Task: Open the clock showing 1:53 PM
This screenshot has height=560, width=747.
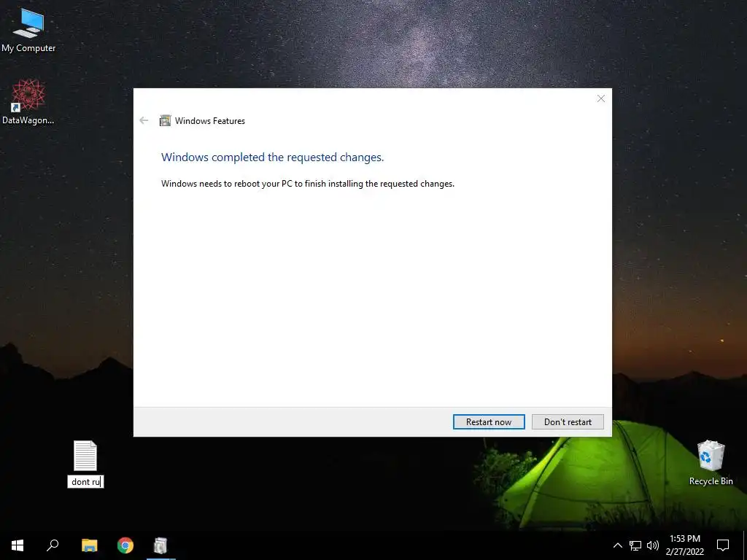Action: coord(685,545)
